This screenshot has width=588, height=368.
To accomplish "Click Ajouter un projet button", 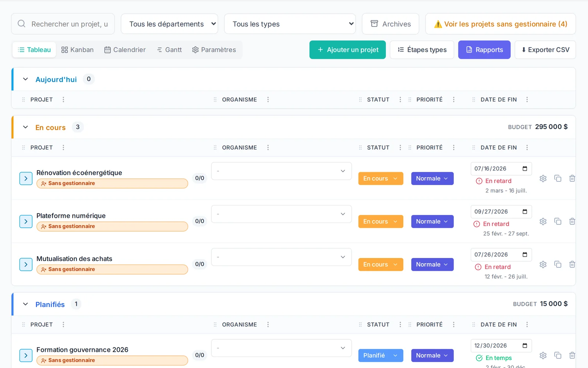I will click(348, 50).
